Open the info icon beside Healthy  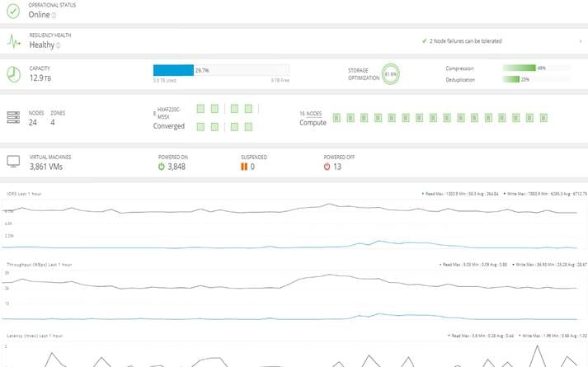point(58,45)
